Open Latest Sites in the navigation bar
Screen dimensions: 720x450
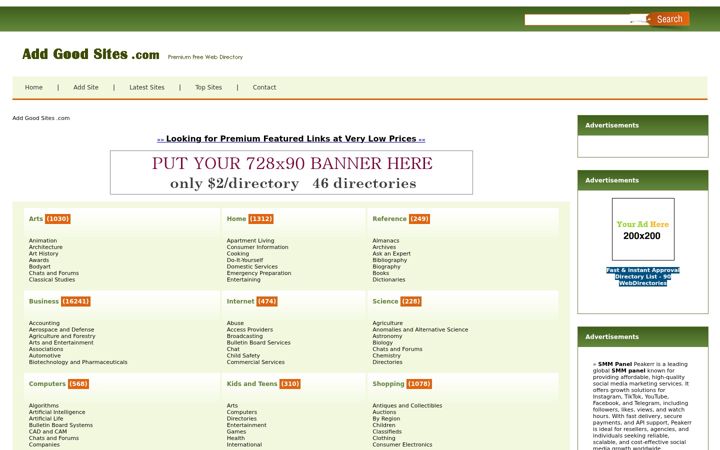click(146, 87)
